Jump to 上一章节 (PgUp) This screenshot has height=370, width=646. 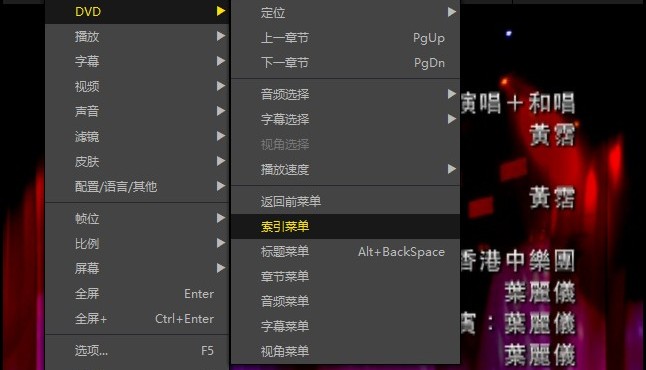pyautogui.click(x=345, y=38)
